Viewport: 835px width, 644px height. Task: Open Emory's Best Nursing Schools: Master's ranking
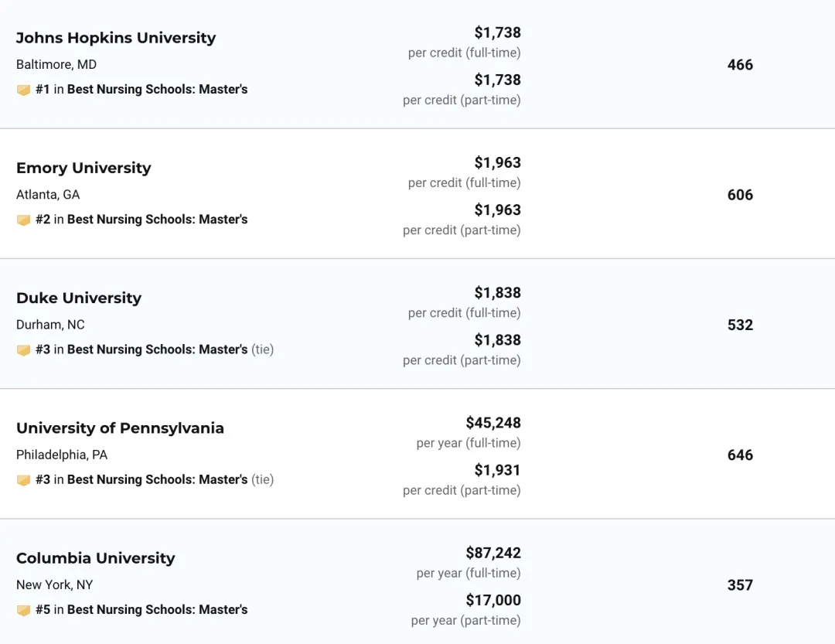(157, 220)
